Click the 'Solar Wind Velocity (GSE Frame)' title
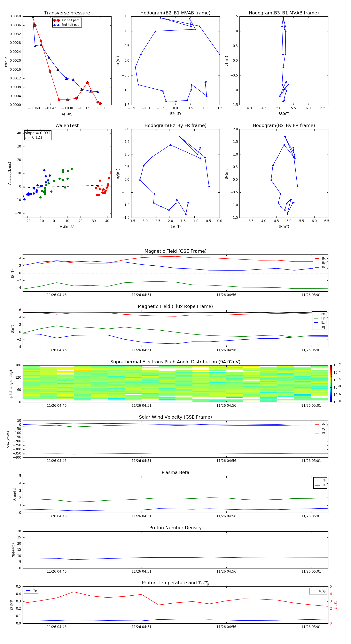The image size is (351, 644). point(175,417)
